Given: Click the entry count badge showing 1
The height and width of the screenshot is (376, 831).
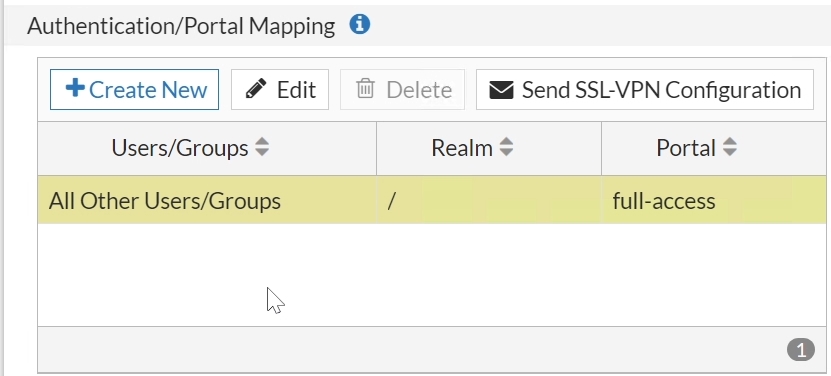Looking at the screenshot, I should 800,349.
